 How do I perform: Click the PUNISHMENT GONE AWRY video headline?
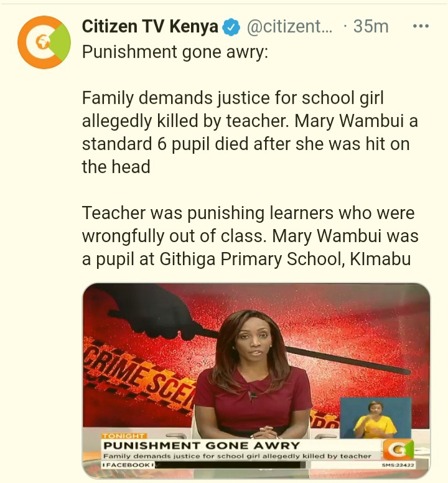pos(202,446)
